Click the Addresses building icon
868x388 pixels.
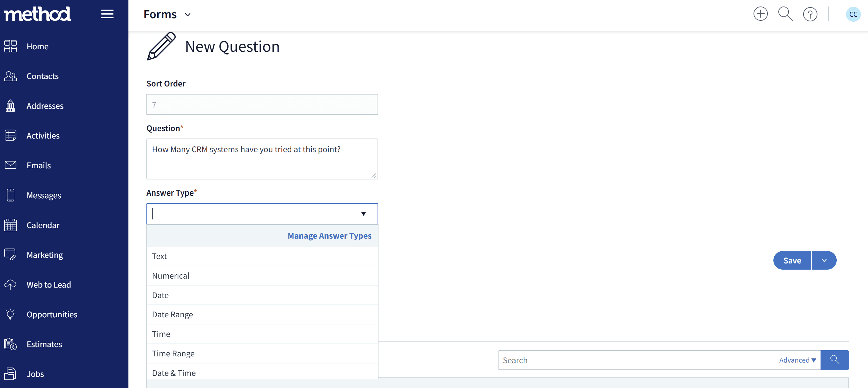coord(11,106)
